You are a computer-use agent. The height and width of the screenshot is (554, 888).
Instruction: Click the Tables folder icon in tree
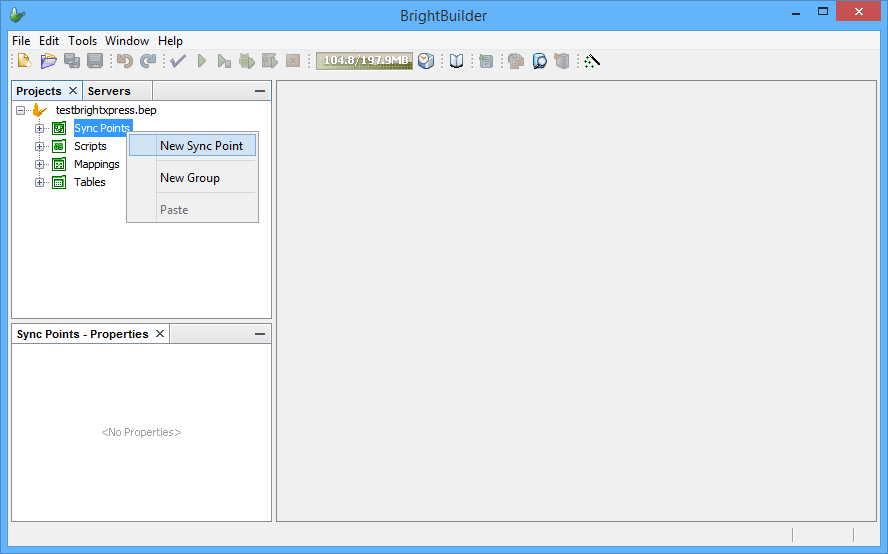point(59,182)
